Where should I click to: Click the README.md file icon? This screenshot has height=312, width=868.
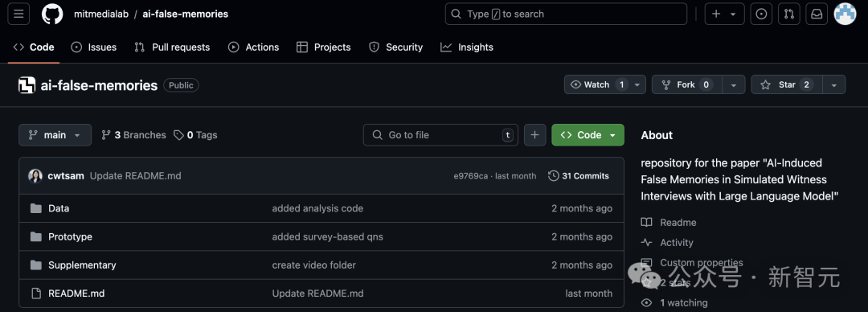(36, 294)
